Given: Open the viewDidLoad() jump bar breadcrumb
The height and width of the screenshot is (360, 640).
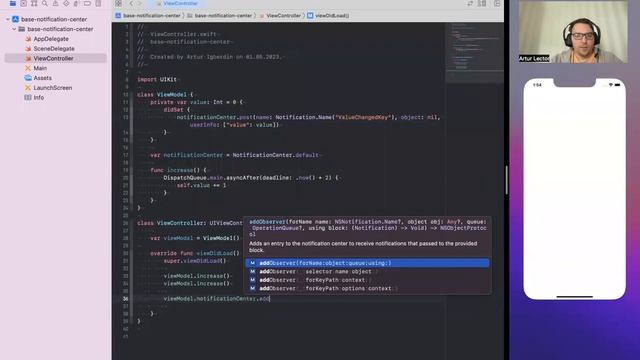Looking at the screenshot, I should (328, 16).
